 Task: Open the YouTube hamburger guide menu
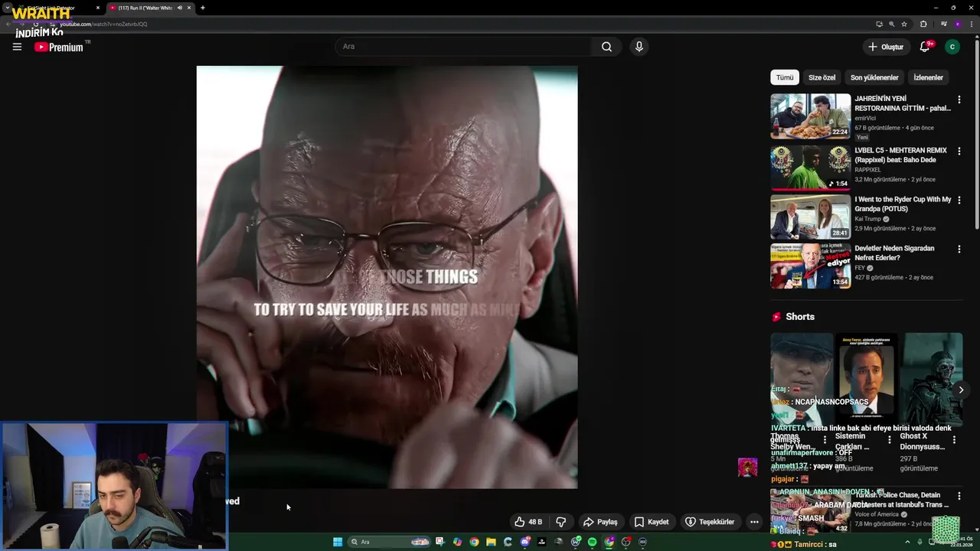17,47
